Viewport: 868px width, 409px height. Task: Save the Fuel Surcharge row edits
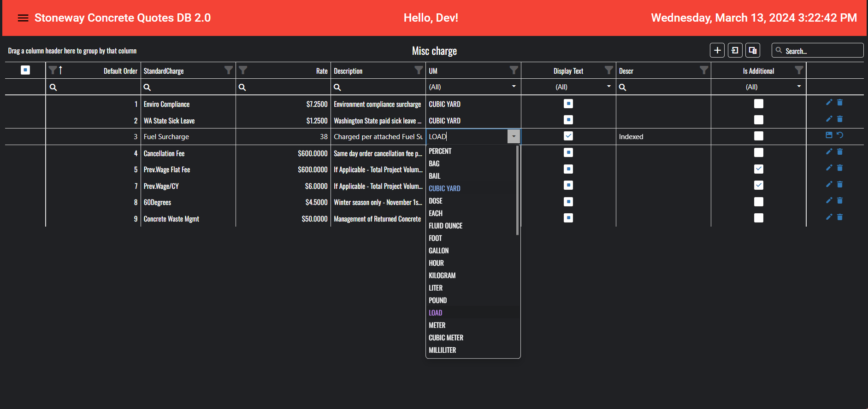(x=829, y=135)
